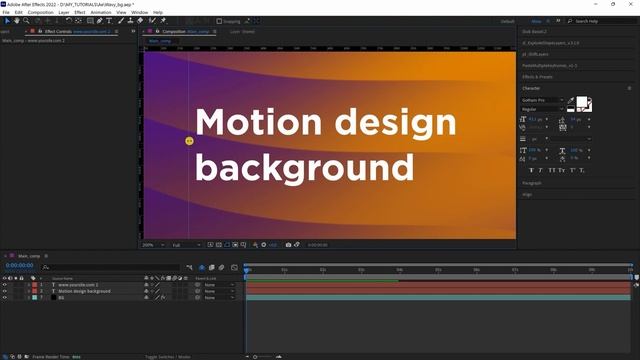Apply All Caps text style

point(552,170)
